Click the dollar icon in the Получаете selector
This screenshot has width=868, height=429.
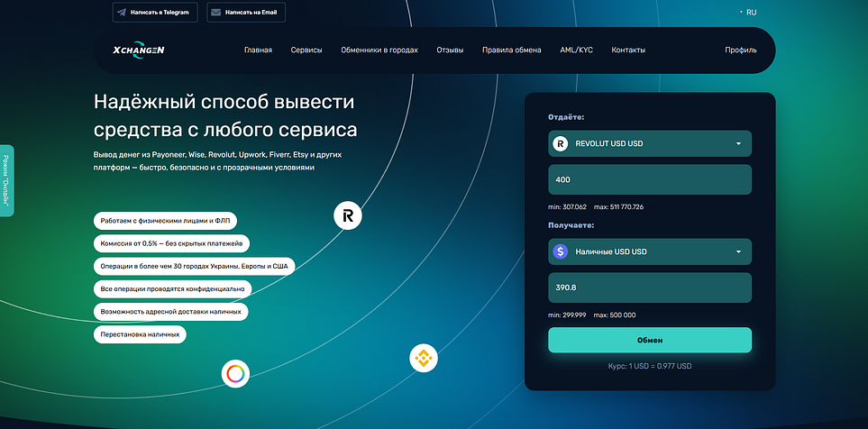point(560,251)
